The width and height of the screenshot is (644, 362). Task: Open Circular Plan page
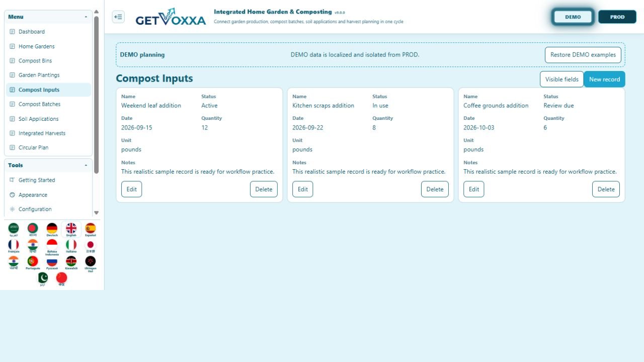point(48,148)
